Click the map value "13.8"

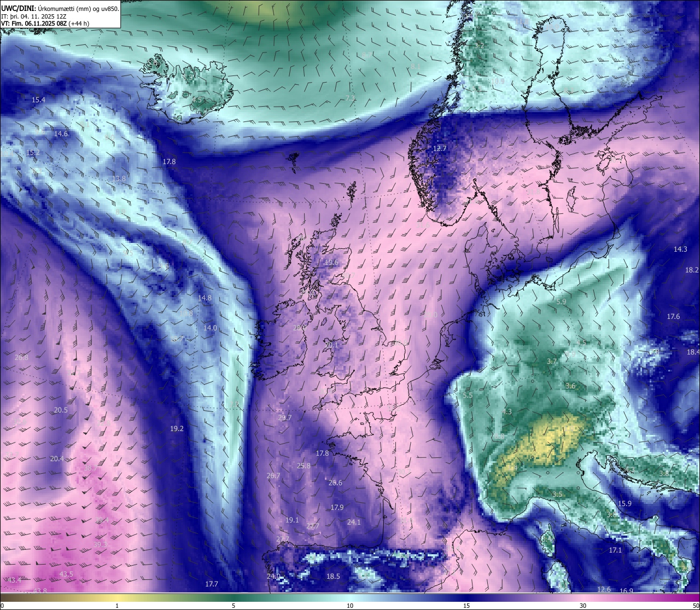(119, 179)
